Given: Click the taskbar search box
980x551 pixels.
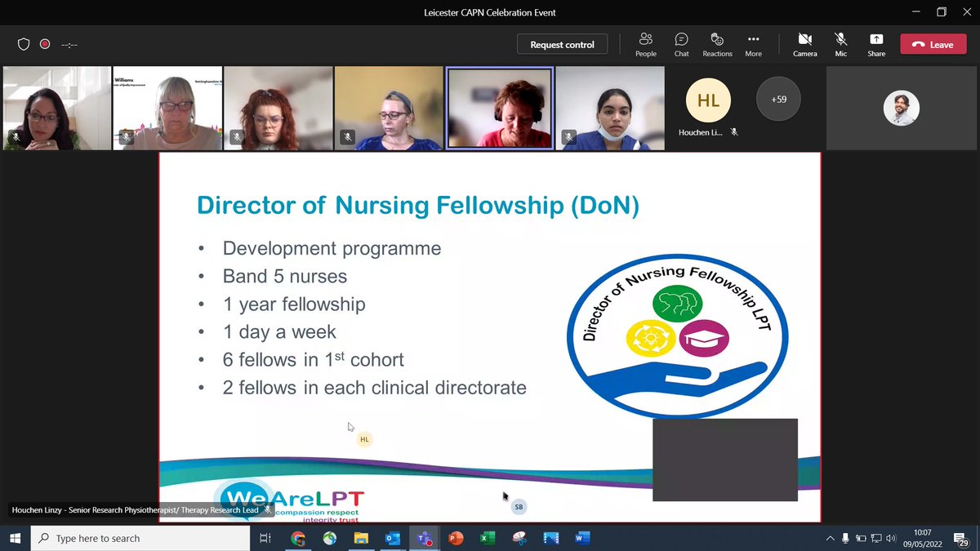Looking at the screenshot, I should [140, 538].
